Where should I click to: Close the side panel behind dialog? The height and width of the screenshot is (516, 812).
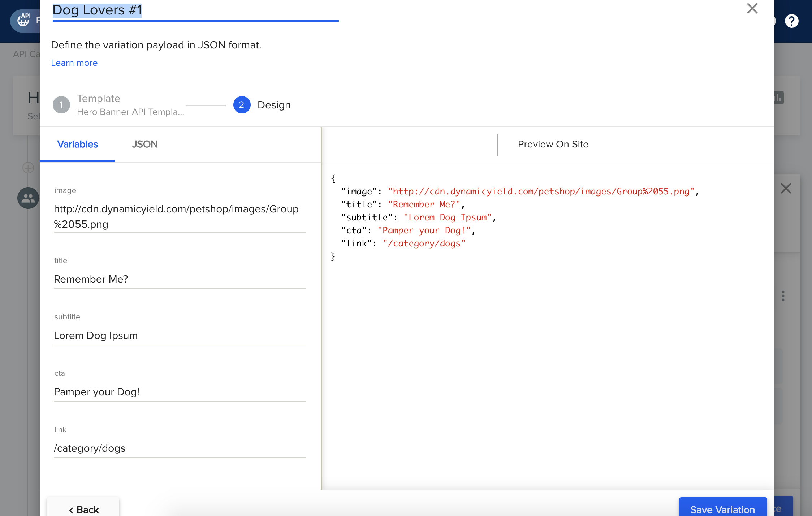[786, 188]
